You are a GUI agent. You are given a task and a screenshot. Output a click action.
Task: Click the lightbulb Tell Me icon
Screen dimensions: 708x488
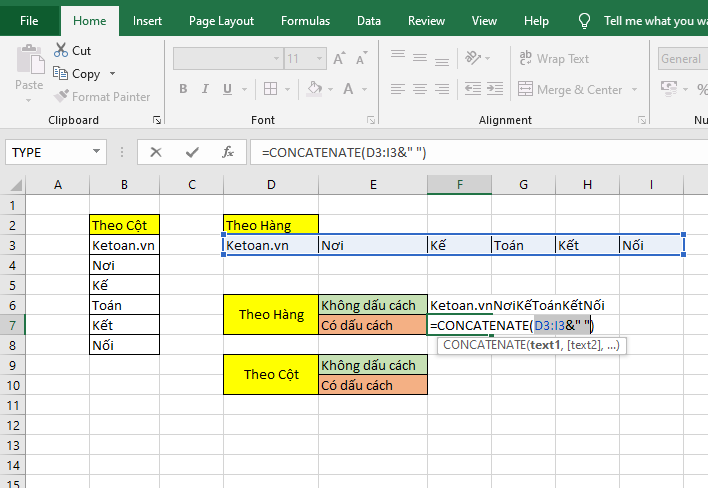(x=584, y=20)
